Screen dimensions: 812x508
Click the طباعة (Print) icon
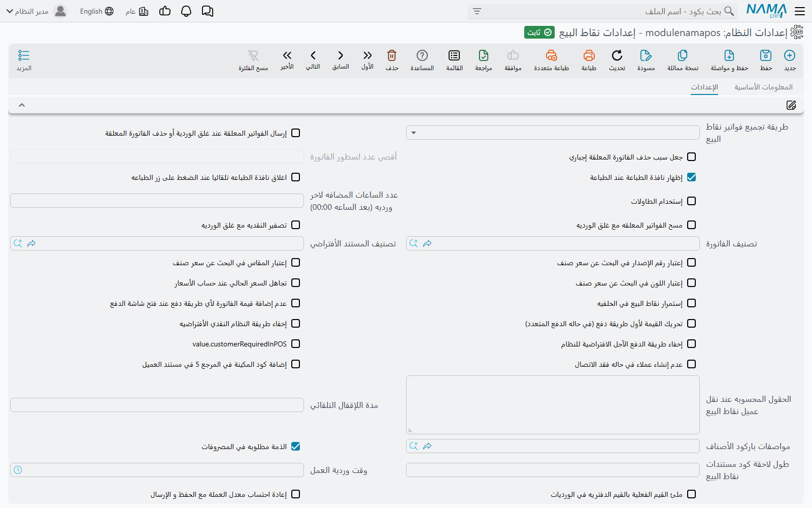click(589, 55)
